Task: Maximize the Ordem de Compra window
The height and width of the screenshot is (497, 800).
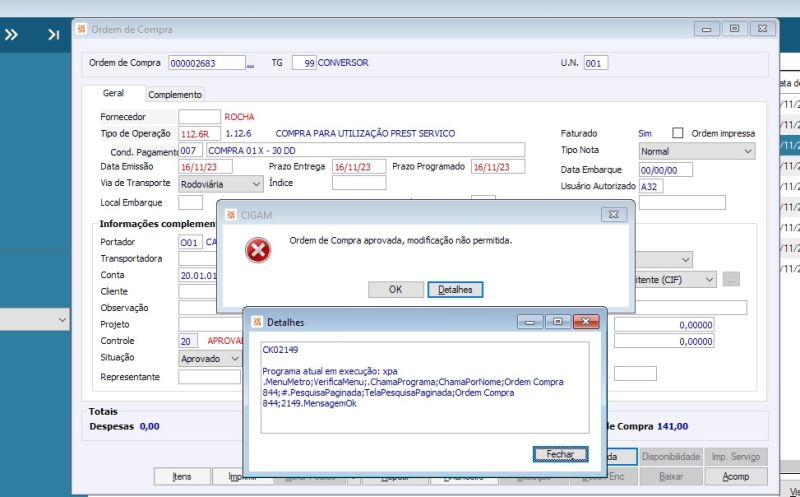Action: (x=734, y=29)
